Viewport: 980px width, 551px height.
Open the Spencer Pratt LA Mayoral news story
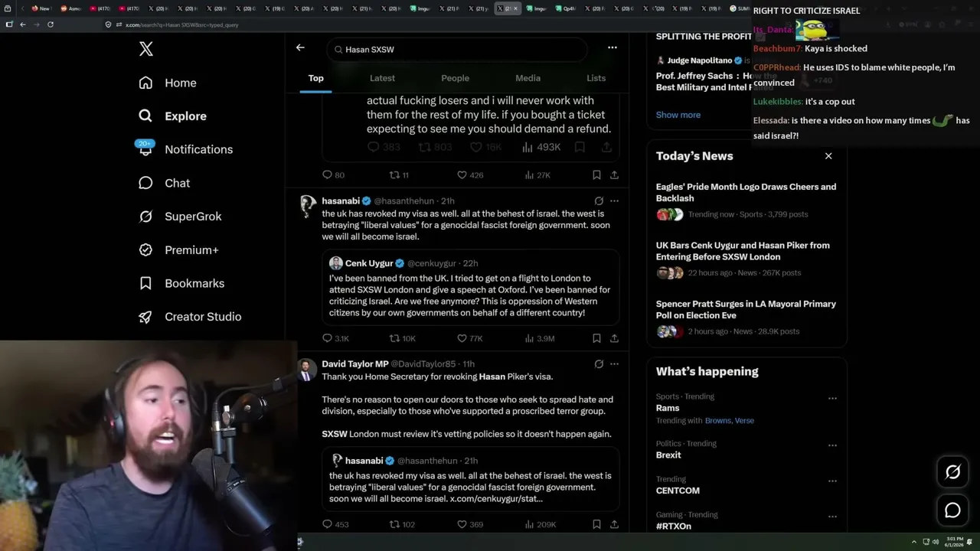[x=746, y=318]
